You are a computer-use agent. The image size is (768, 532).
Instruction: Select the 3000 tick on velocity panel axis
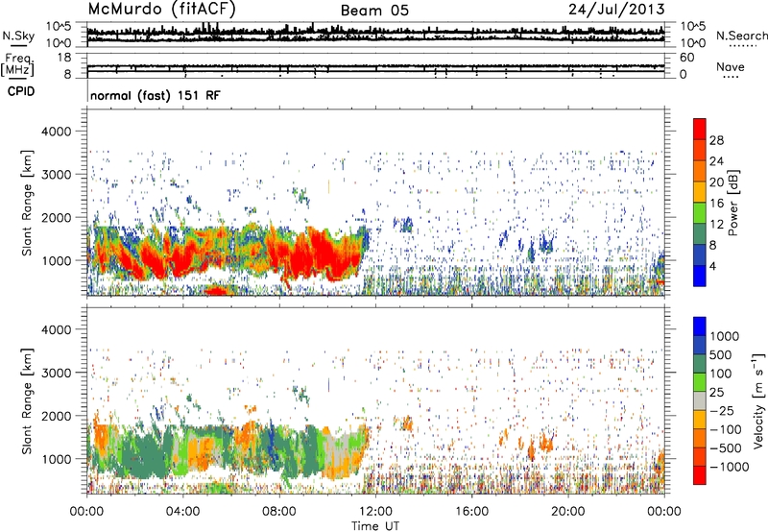point(57,373)
